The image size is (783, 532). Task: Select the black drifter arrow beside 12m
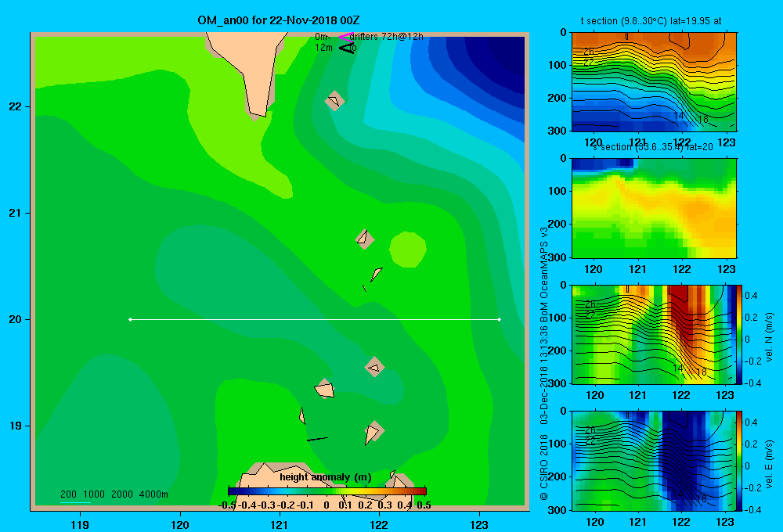click(x=347, y=48)
